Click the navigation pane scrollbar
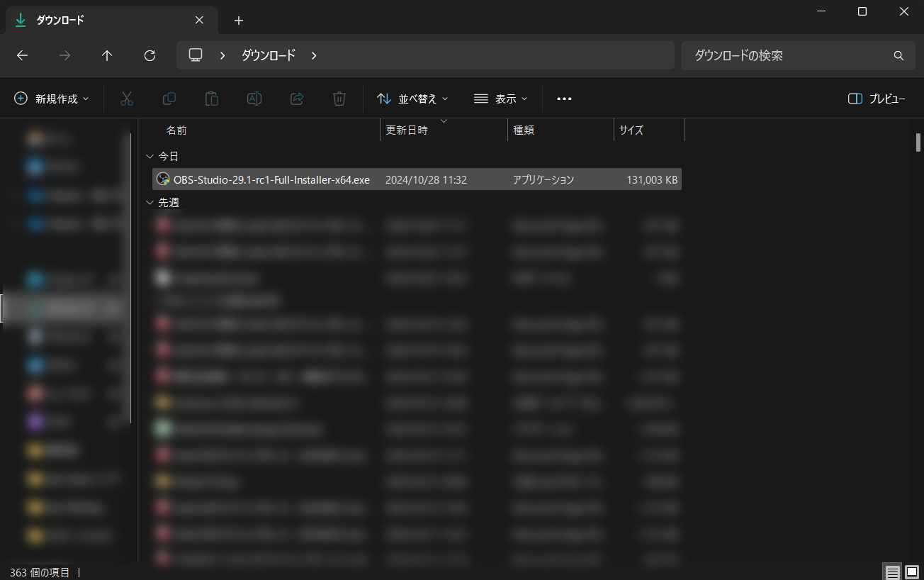 (131, 278)
